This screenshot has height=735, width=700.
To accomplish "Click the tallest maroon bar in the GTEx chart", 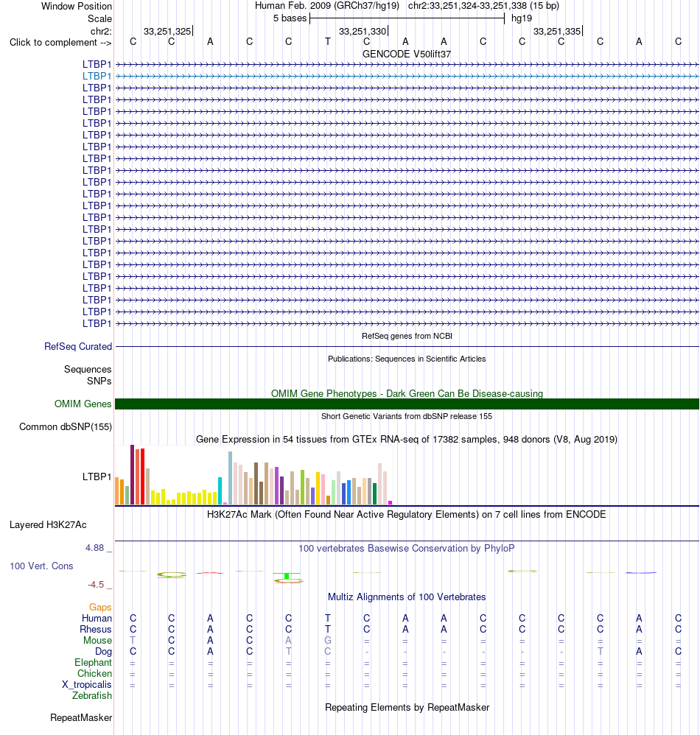I will pyautogui.click(x=132, y=474).
